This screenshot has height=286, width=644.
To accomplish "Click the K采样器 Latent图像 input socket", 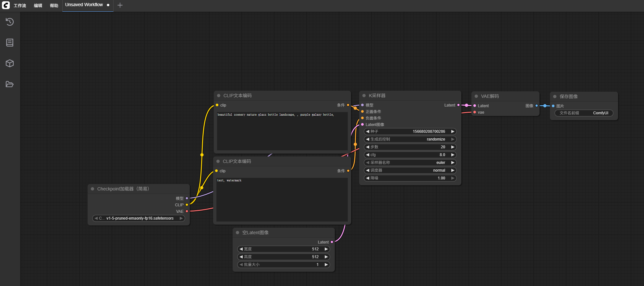I will pos(362,124).
